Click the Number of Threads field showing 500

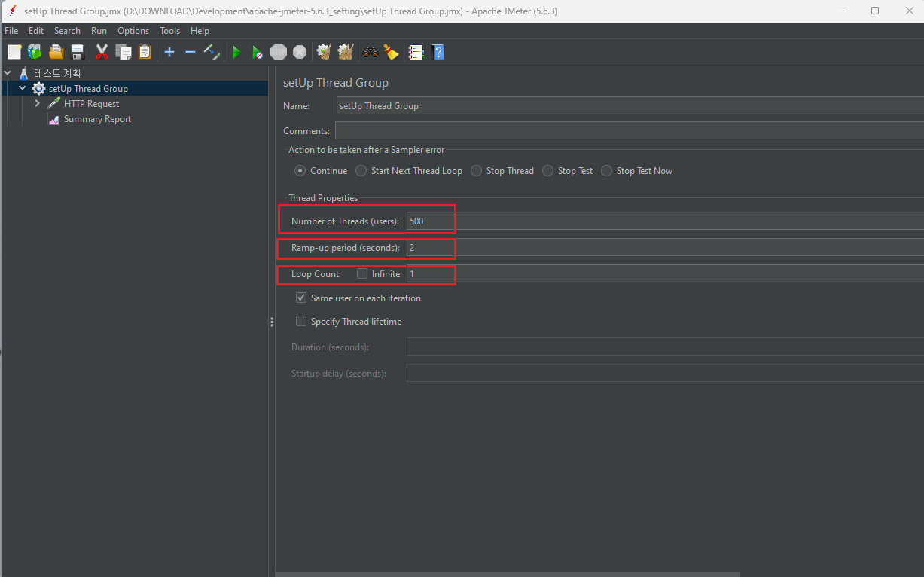tap(665, 221)
